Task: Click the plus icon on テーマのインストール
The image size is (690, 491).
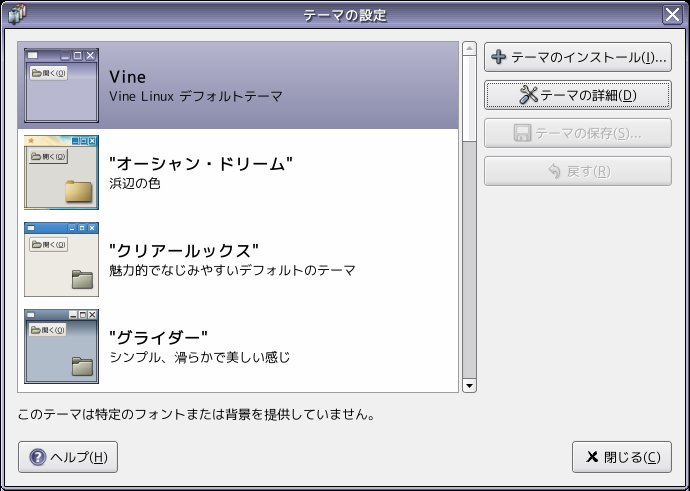Action: [499, 57]
